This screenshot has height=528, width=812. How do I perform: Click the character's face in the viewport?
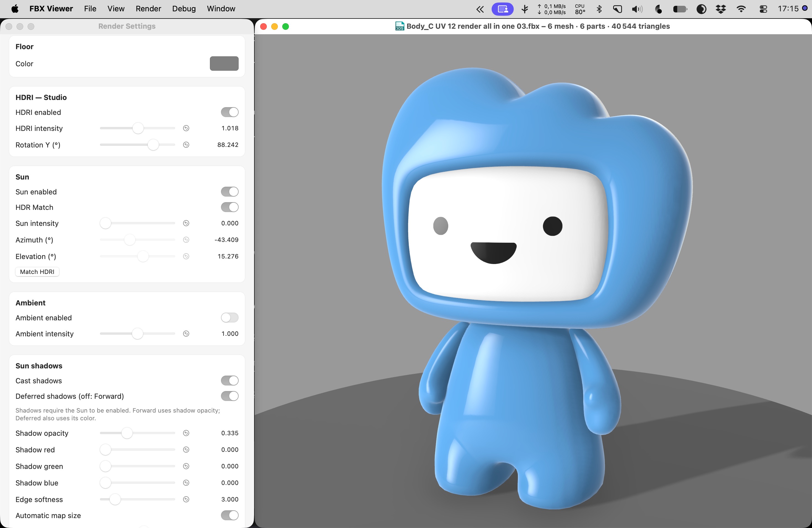pyautogui.click(x=508, y=234)
